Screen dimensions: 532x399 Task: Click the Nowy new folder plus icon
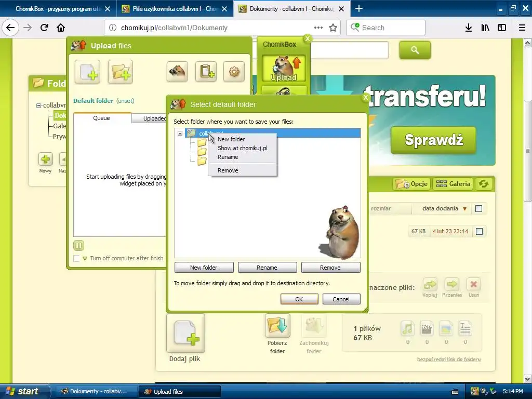click(46, 159)
